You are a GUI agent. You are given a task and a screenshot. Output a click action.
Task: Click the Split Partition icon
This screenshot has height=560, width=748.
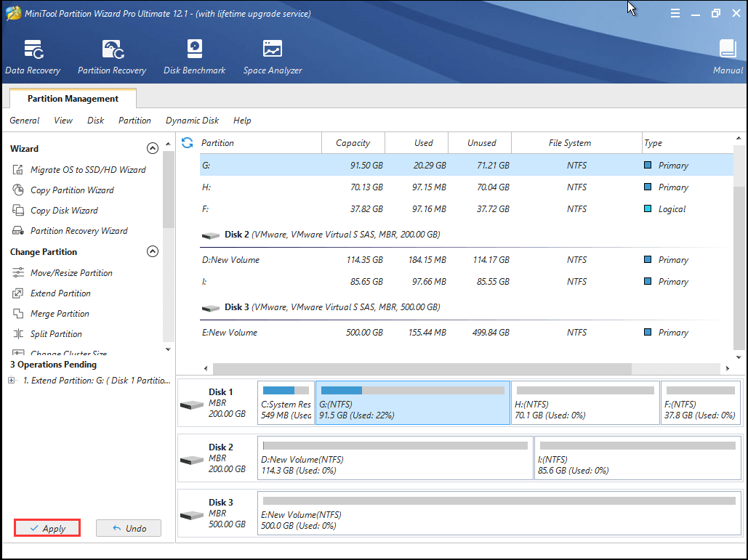[x=18, y=333]
